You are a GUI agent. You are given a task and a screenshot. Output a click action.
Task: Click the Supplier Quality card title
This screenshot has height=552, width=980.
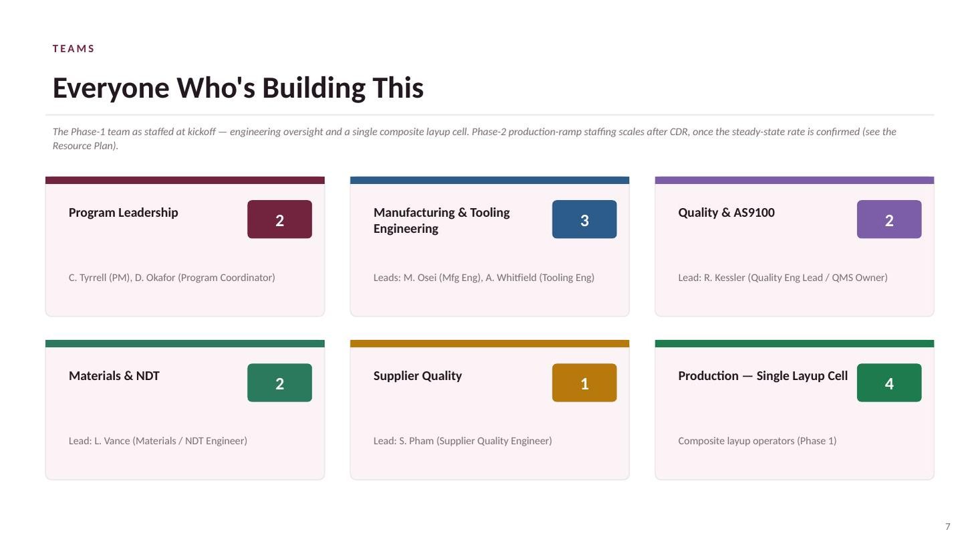417,376
